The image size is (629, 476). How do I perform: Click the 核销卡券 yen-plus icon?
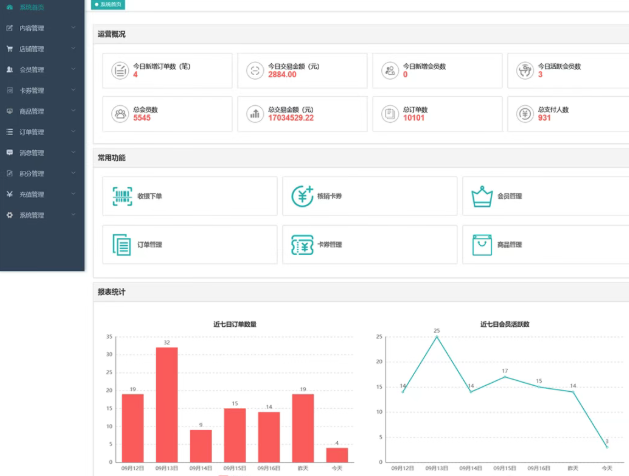pos(302,196)
